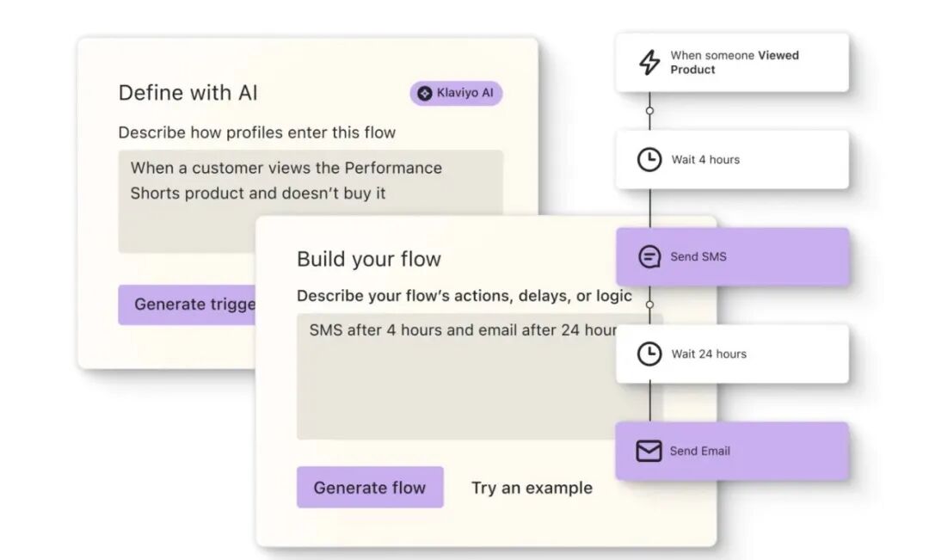Click the connector node below Send SMS

click(x=649, y=305)
